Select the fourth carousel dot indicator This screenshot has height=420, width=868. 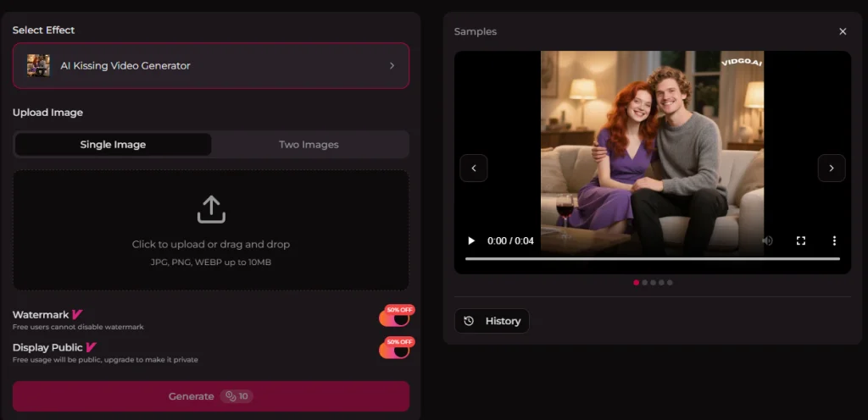coord(661,282)
